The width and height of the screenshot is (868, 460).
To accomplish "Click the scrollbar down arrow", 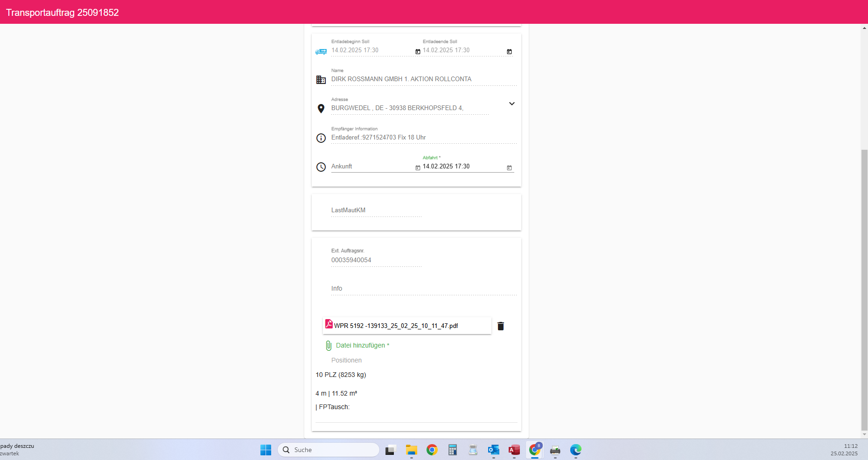I will (864, 434).
